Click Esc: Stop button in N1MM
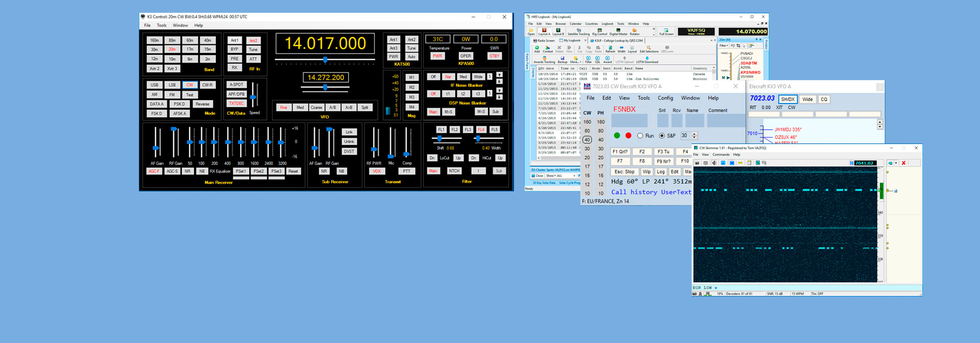 click(x=624, y=171)
